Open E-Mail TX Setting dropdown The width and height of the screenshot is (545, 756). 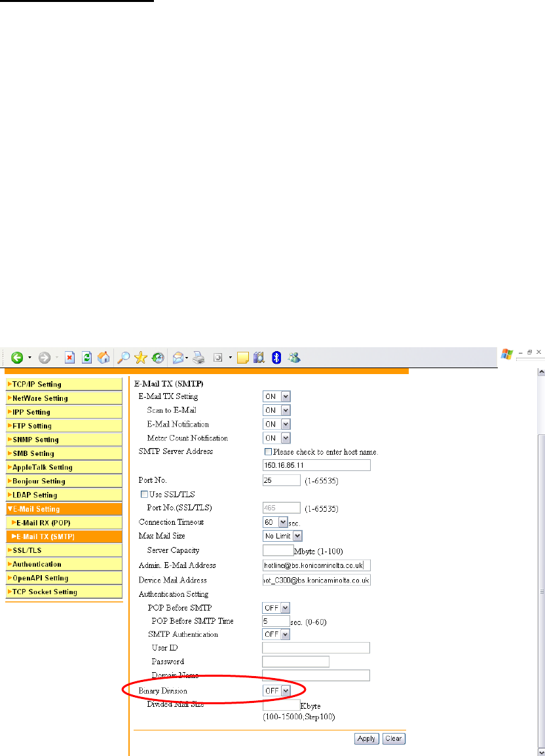(276, 396)
